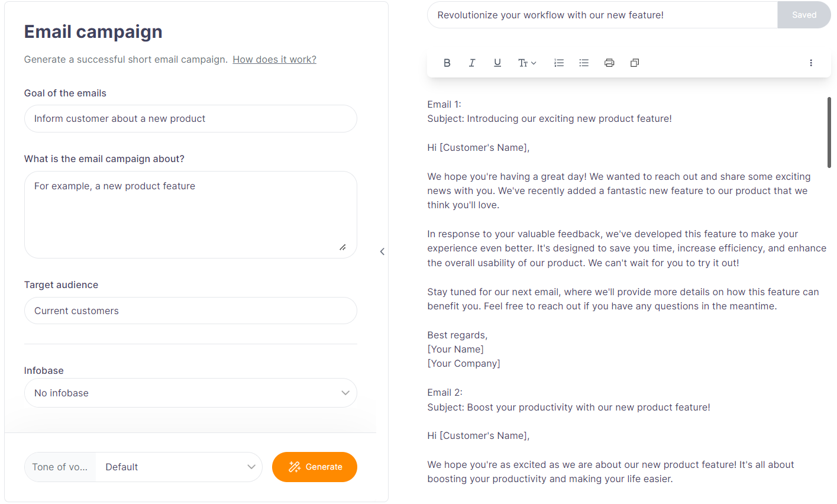Screen dimensions: 837x504
Task: Underline the selected text
Action: [x=497, y=63]
